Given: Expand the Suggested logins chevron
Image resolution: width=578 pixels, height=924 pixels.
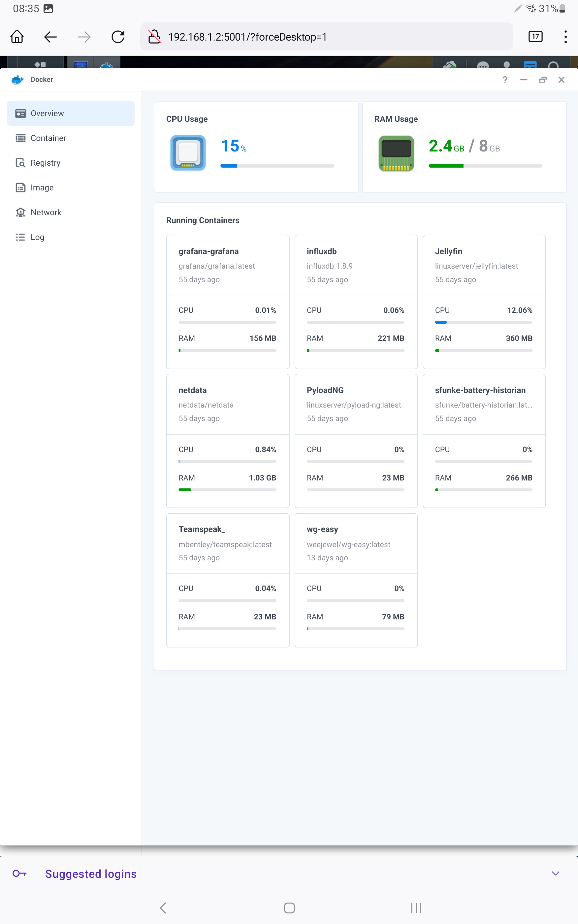Looking at the screenshot, I should pos(556,873).
